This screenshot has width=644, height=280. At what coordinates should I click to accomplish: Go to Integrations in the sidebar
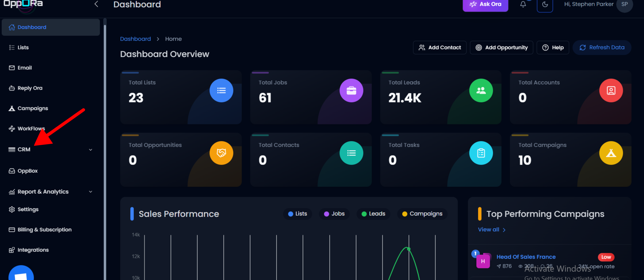pos(33,250)
